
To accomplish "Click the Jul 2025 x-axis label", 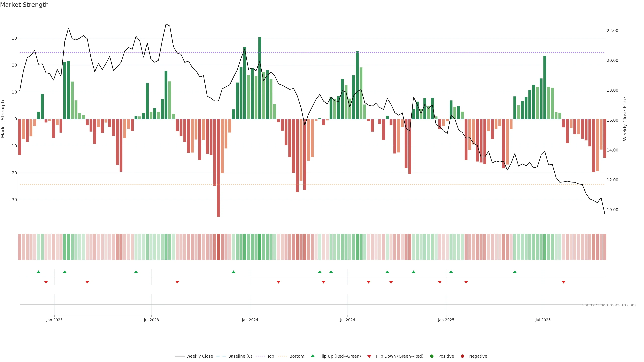I will 543,320.
